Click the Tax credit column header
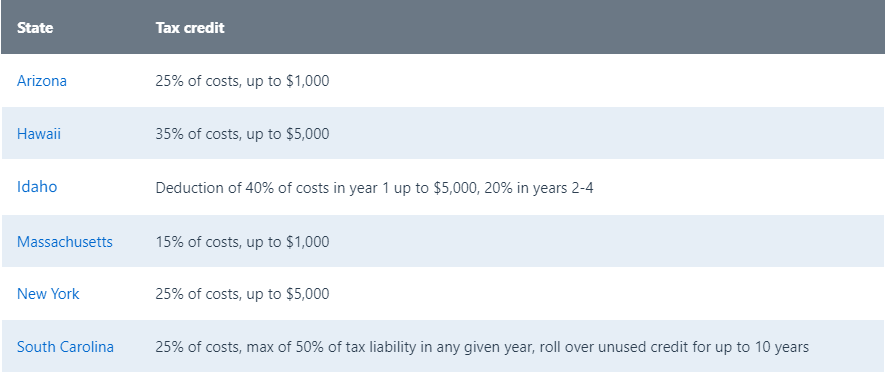The width and height of the screenshot is (893, 385). click(190, 27)
